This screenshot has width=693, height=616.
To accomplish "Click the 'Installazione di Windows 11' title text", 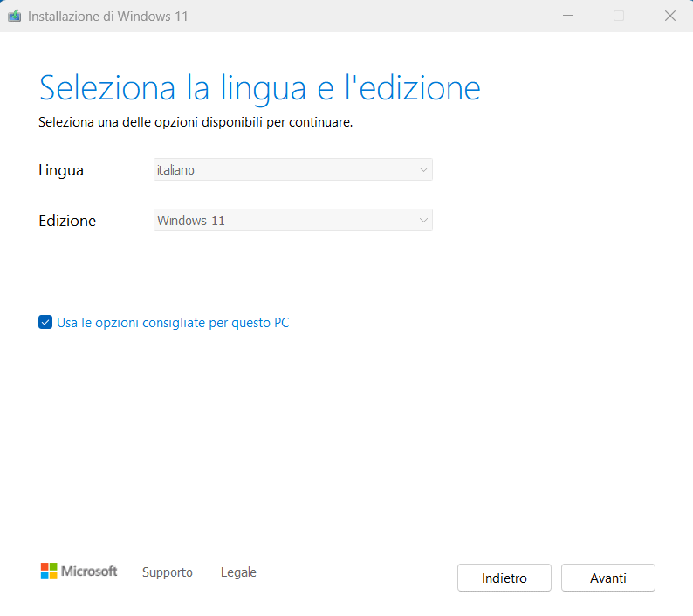I will click(x=108, y=17).
